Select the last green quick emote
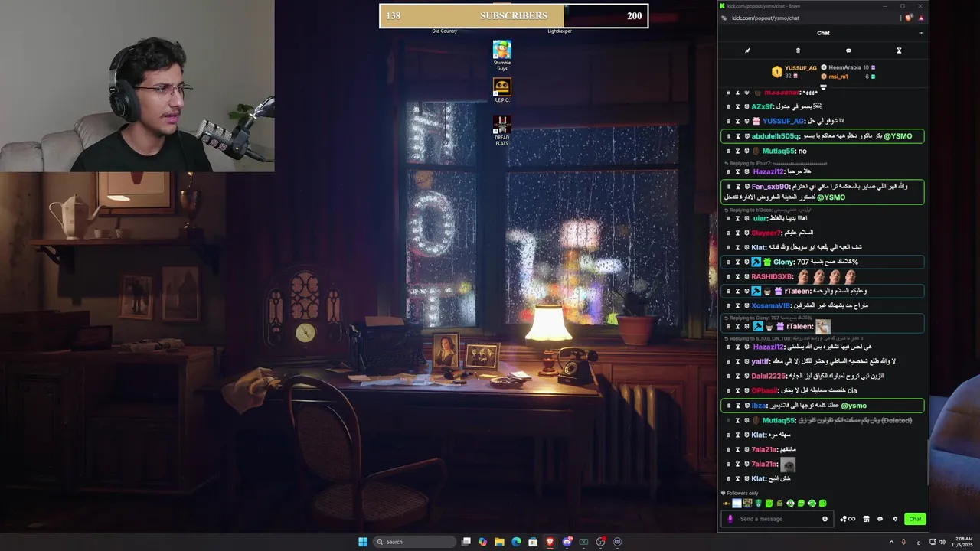980x551 pixels. (x=823, y=503)
